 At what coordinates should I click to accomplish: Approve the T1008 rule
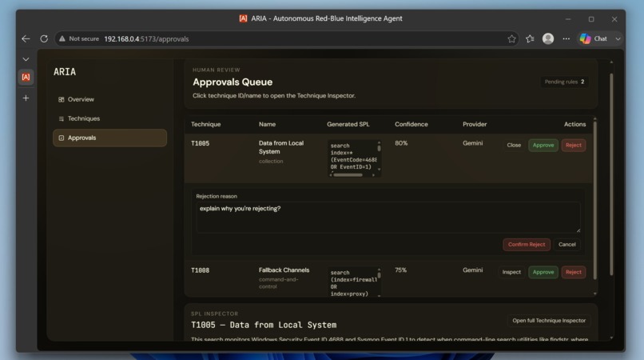543,272
